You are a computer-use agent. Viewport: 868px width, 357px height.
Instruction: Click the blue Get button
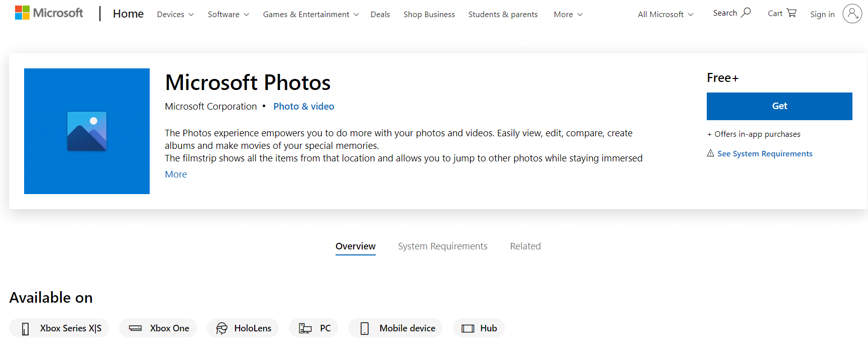(780, 106)
